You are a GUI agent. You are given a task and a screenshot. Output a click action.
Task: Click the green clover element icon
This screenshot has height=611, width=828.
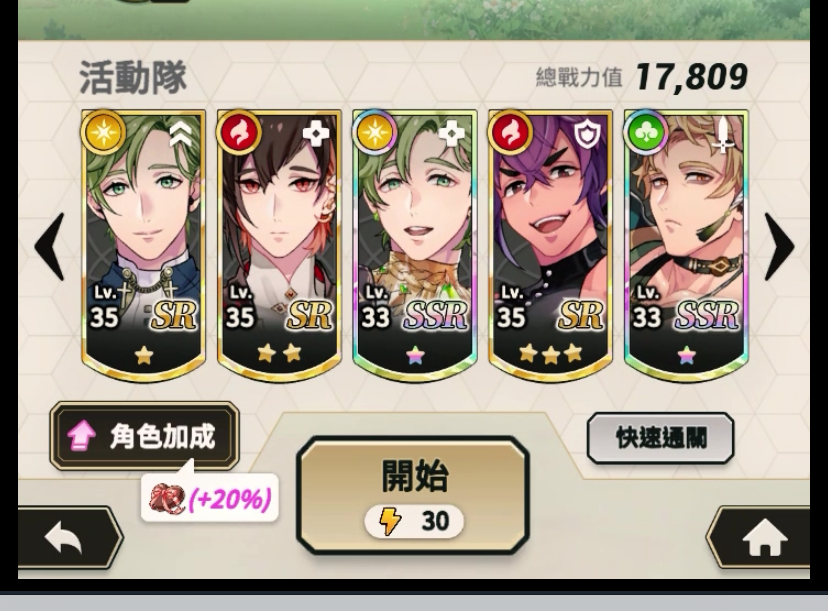(645, 132)
